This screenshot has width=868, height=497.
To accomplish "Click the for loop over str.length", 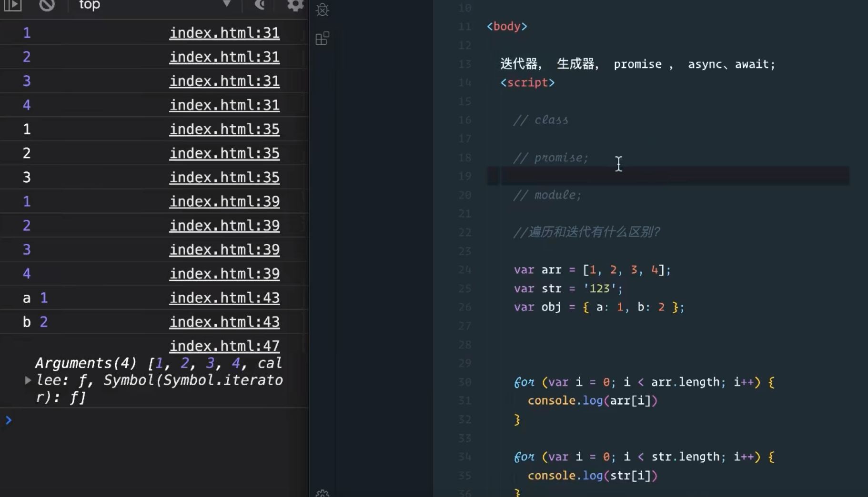I will click(x=644, y=457).
